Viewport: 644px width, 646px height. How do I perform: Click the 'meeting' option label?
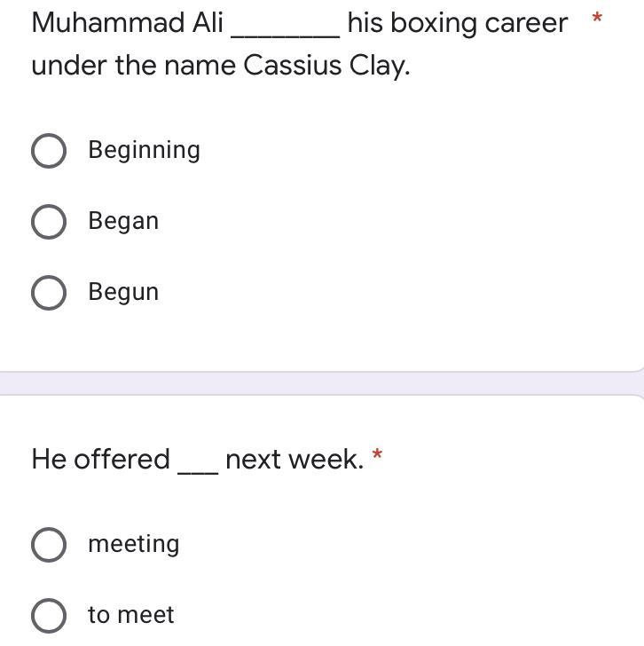(133, 544)
